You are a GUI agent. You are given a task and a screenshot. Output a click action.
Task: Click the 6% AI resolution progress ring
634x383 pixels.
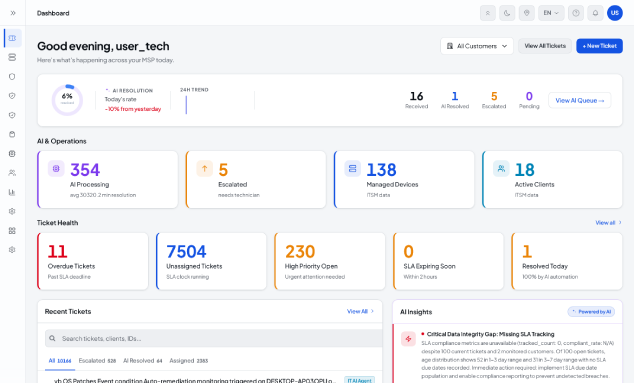click(x=67, y=99)
